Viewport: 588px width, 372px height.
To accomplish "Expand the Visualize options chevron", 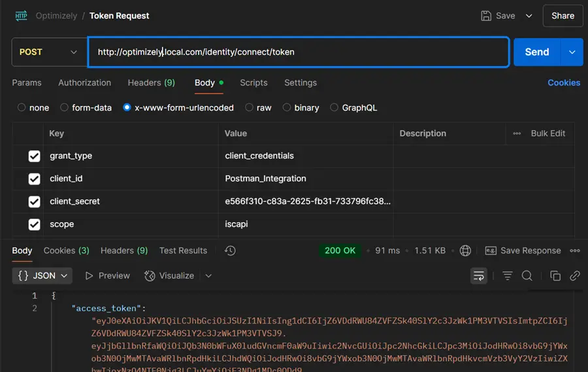I will point(208,276).
